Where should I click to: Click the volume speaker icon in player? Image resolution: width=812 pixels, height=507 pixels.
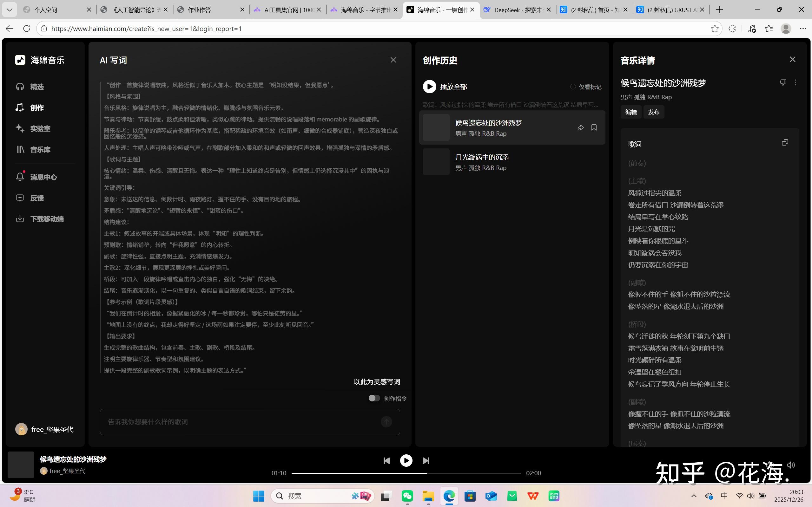point(791,465)
